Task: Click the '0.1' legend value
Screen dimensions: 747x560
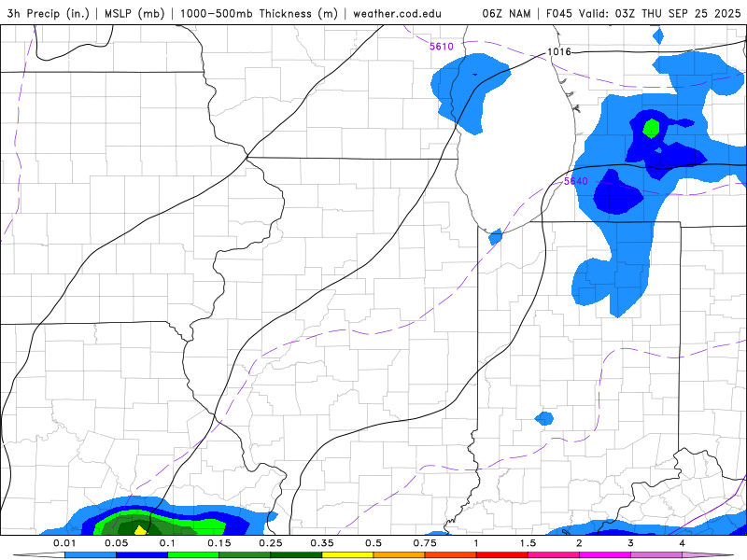Action: [x=168, y=543]
